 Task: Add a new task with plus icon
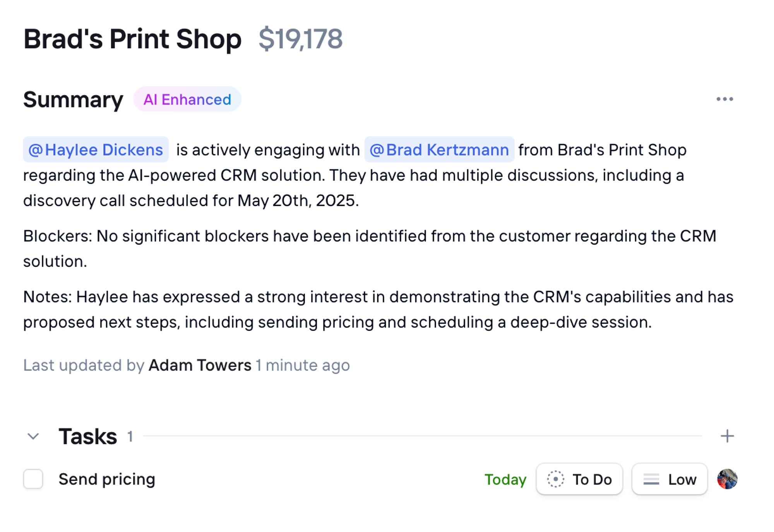coord(727,436)
